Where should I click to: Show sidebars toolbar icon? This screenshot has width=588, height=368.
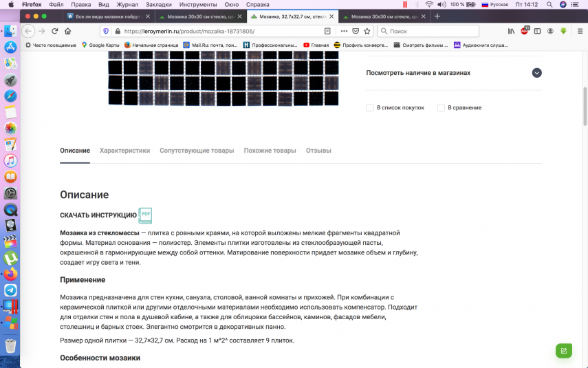[537, 31]
